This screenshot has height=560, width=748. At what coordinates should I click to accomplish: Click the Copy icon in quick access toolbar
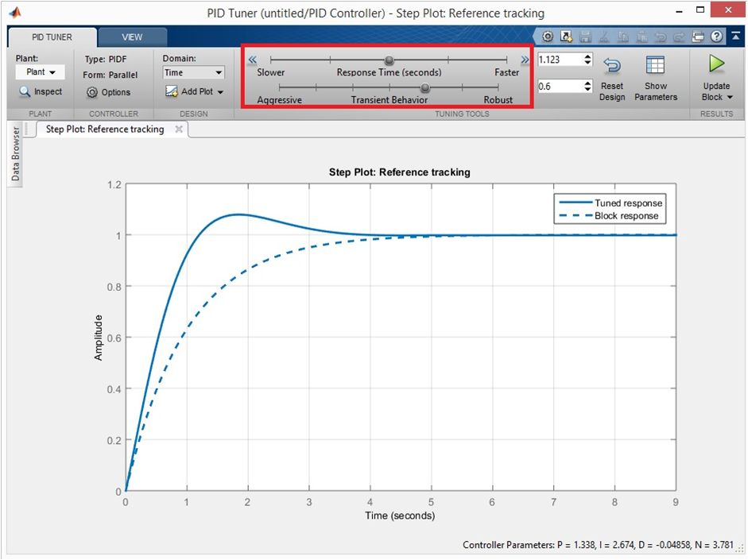coord(622,37)
